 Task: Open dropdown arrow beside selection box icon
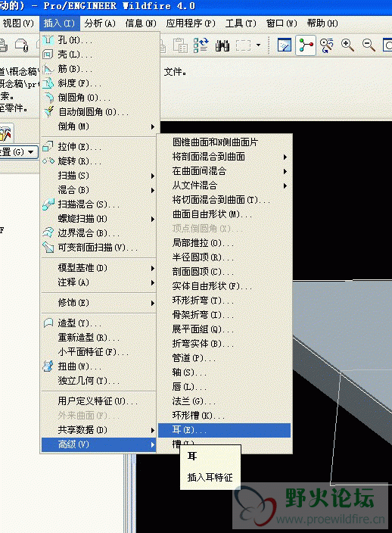click(259, 45)
